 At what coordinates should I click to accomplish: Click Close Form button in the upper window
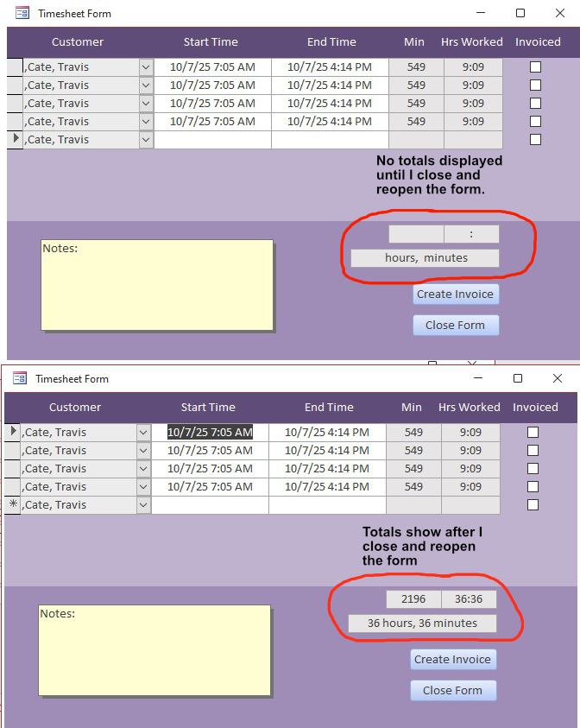[x=456, y=325]
